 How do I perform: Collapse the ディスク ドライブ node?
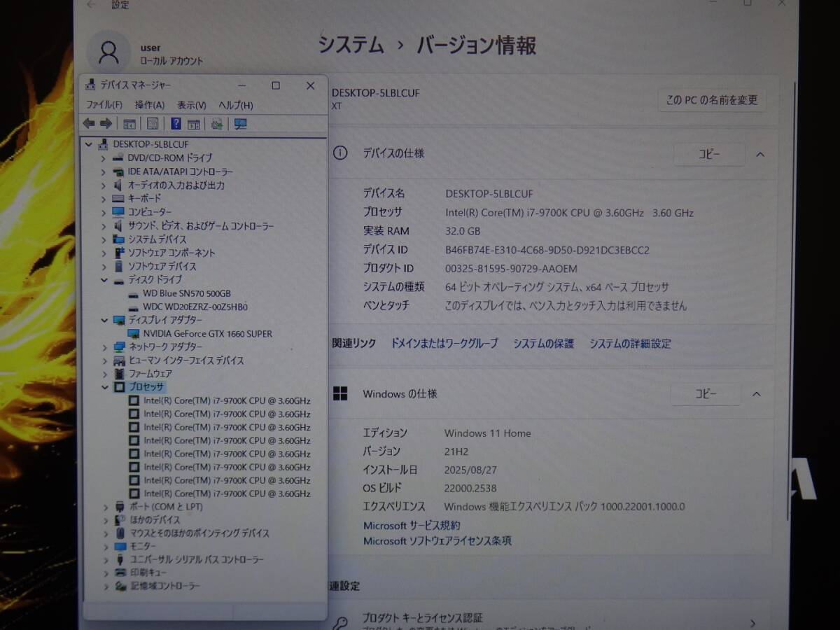click(104, 280)
